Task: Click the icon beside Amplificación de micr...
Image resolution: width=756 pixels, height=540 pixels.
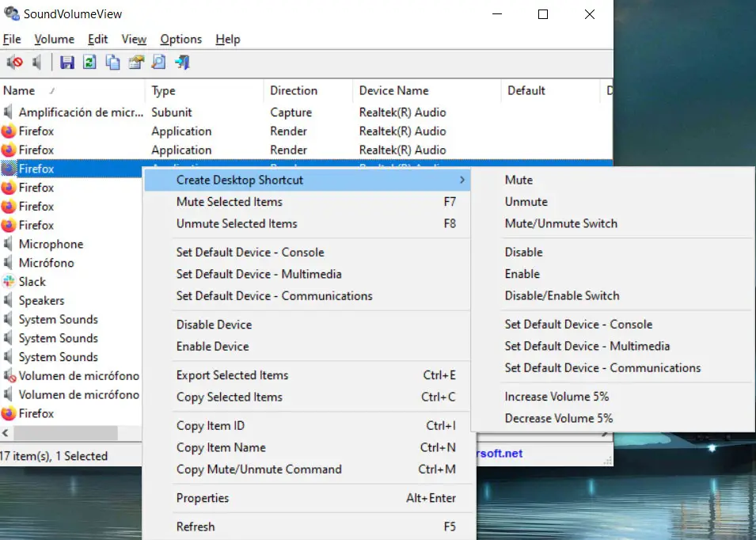Action: click(x=8, y=112)
